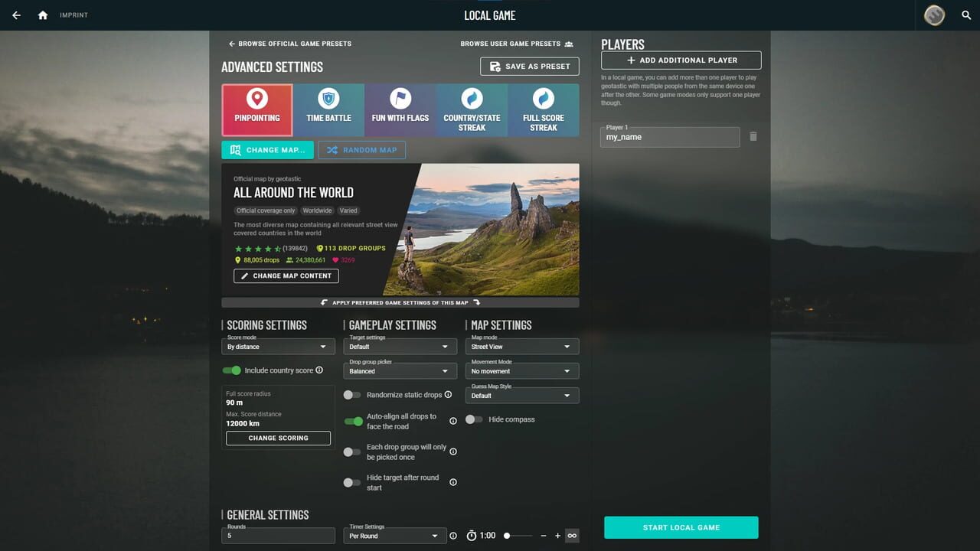Click the Player 1 name field

(669, 137)
